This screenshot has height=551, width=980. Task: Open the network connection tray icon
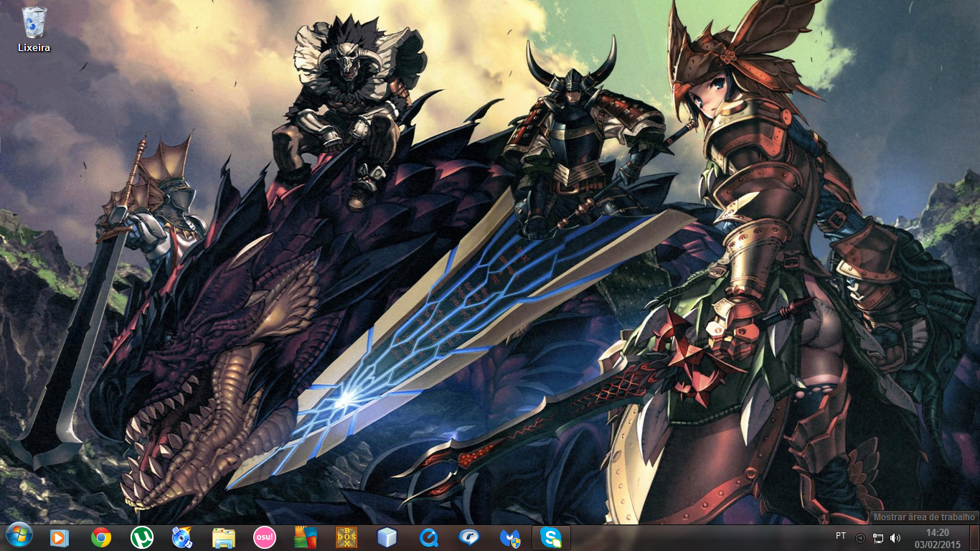pos(878,538)
